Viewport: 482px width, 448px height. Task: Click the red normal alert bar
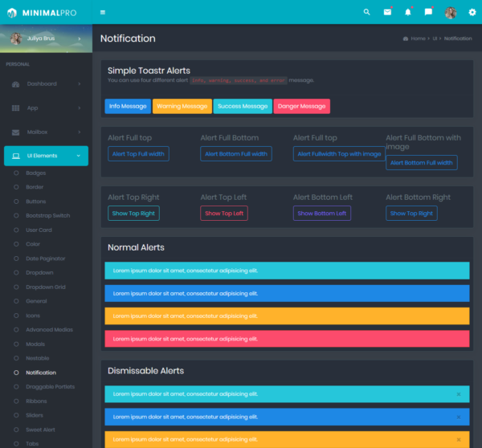click(x=287, y=339)
